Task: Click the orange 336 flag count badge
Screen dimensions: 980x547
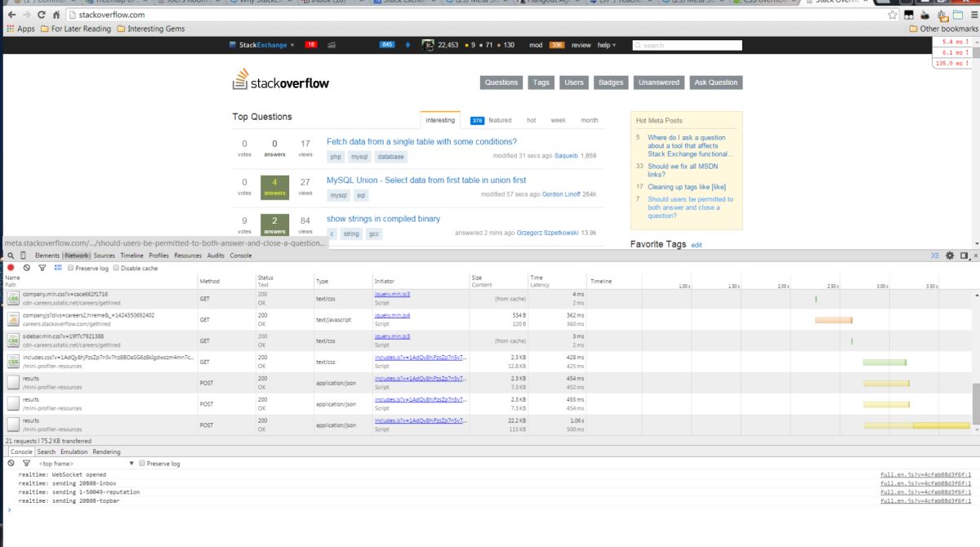Action: 557,45
